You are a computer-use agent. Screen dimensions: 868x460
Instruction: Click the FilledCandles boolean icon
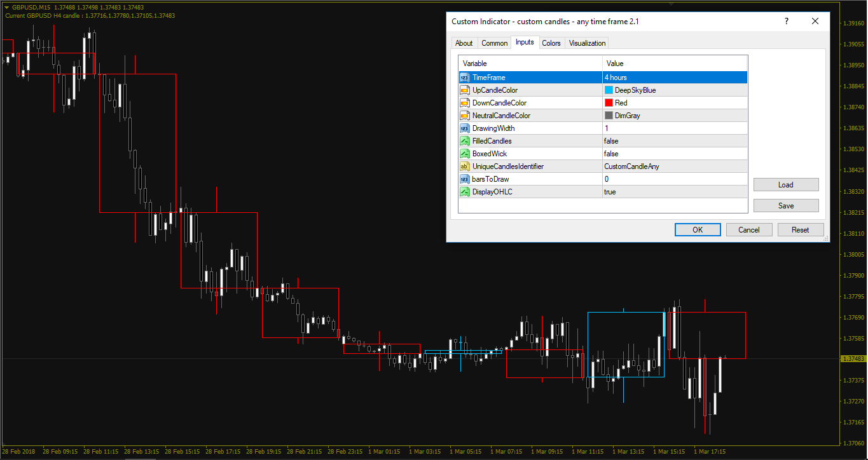tap(465, 141)
